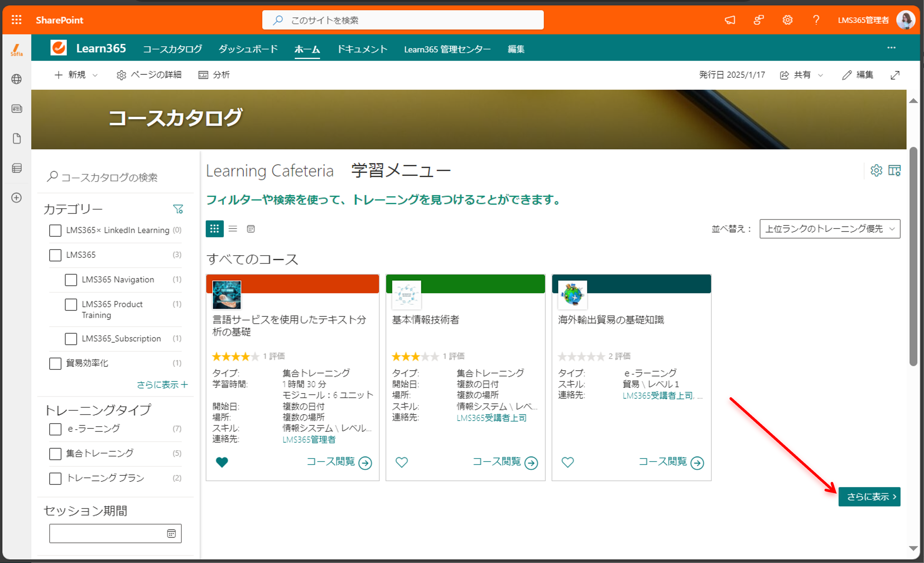Expand more categories with さらに表示 +

(162, 385)
